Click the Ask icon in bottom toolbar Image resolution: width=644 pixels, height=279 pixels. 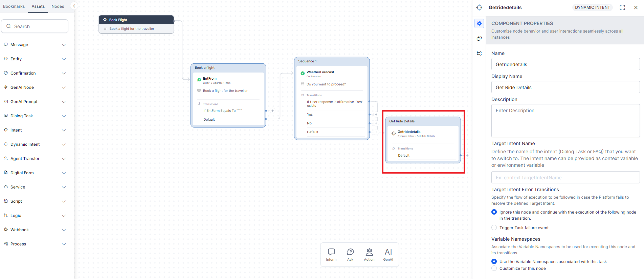click(350, 254)
